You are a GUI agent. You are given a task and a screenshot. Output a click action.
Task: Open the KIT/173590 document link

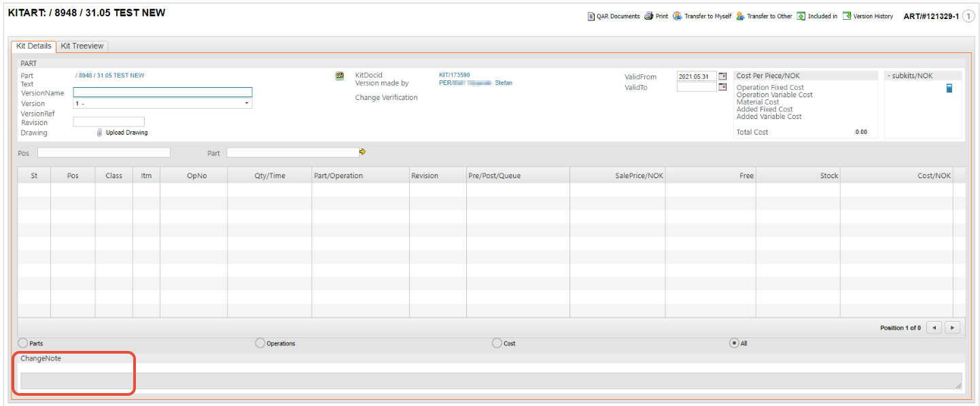[454, 75]
